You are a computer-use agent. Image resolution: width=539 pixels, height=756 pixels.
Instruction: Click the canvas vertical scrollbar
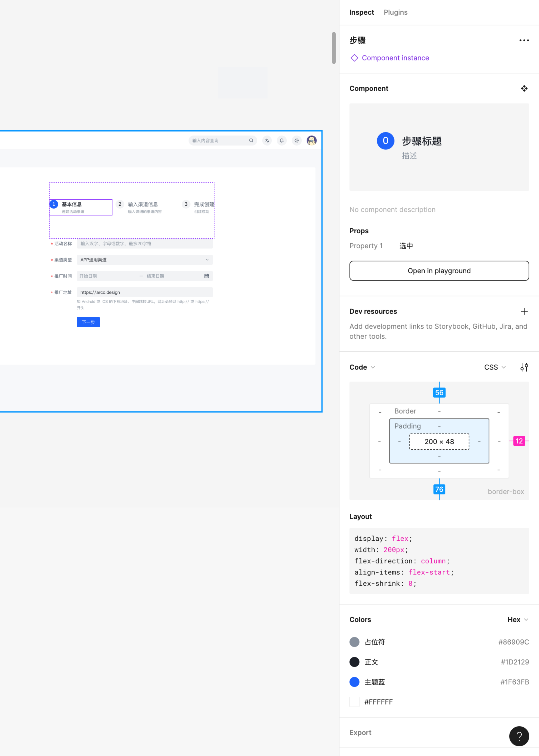click(x=334, y=48)
